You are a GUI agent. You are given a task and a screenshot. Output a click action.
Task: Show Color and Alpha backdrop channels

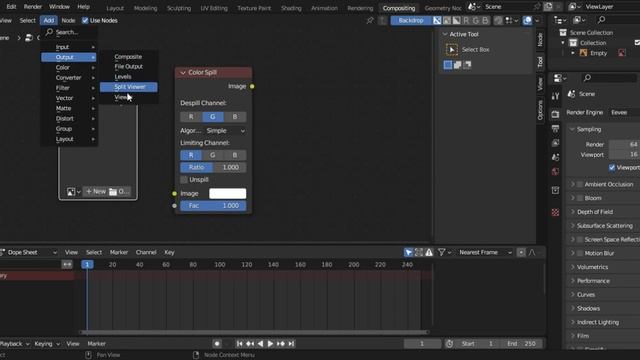[437, 20]
